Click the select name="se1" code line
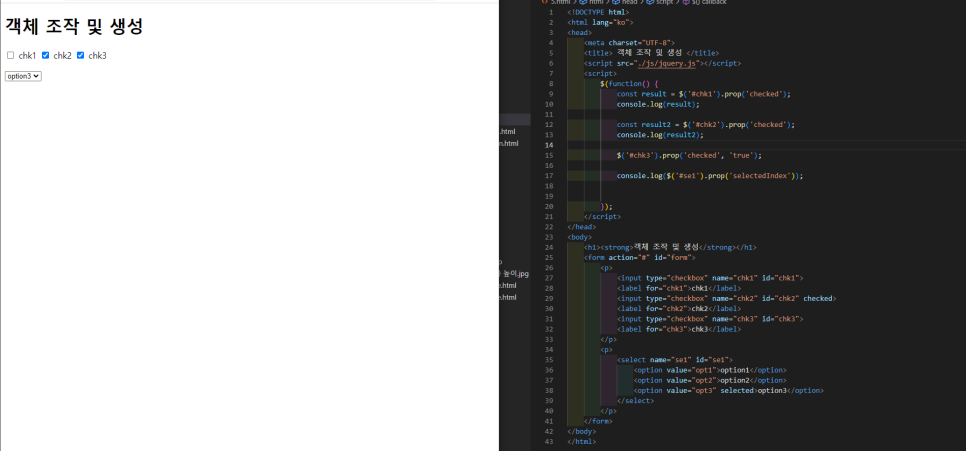The image size is (966, 451). 675,359
